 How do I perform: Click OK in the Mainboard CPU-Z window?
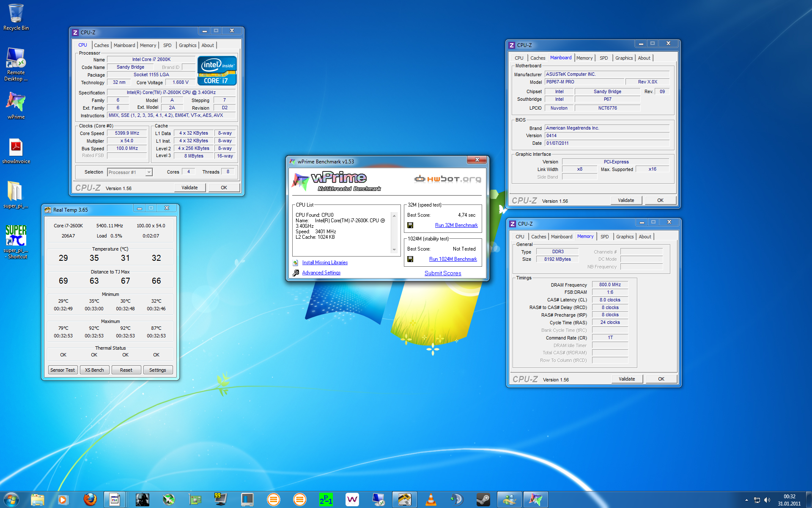pyautogui.click(x=660, y=200)
